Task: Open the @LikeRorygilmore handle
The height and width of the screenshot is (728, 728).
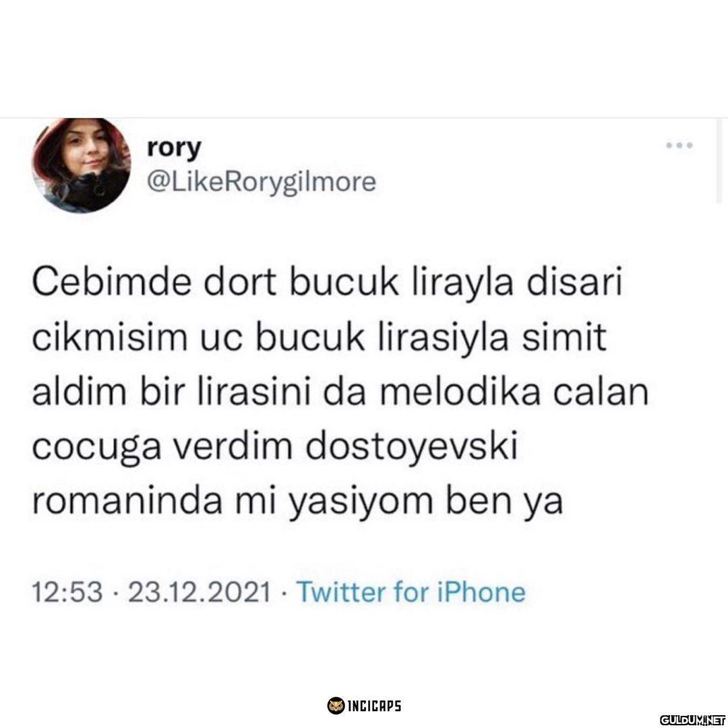Action: [x=262, y=181]
